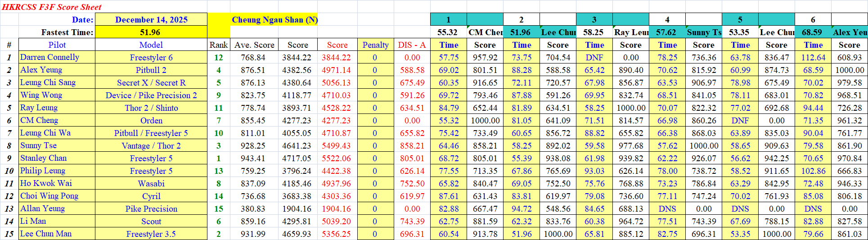Select the Device / Pike Precision 2 cell
The width and height of the screenshot is (868, 240).
(x=151, y=95)
